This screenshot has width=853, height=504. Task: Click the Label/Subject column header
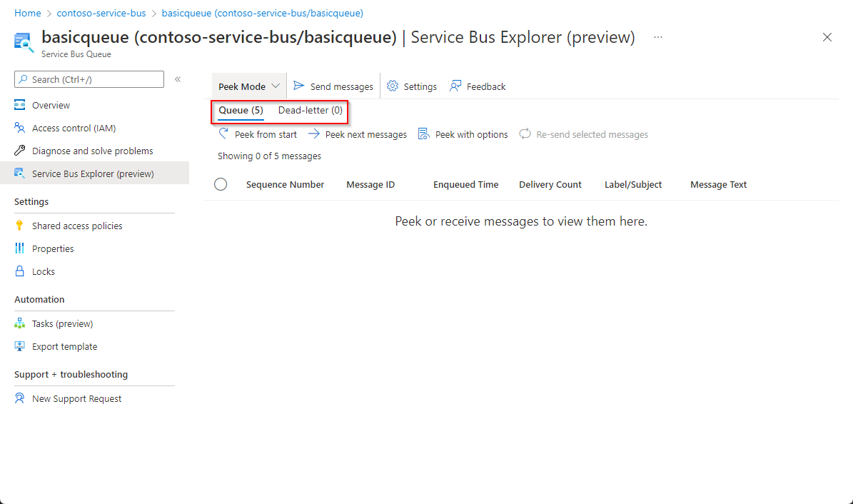(633, 184)
